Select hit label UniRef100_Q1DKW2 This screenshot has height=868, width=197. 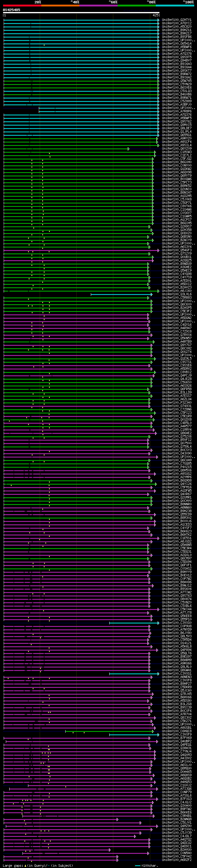point(176,169)
